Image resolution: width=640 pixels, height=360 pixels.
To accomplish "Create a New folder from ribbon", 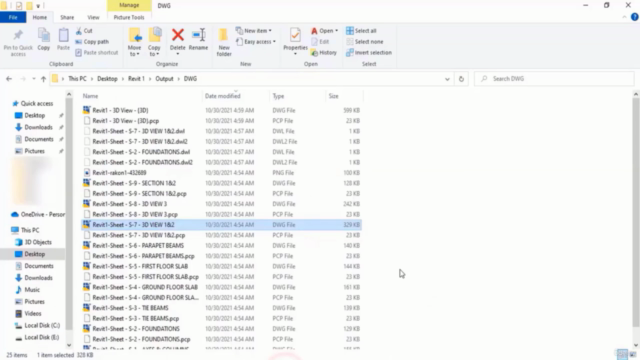I will point(224,42).
